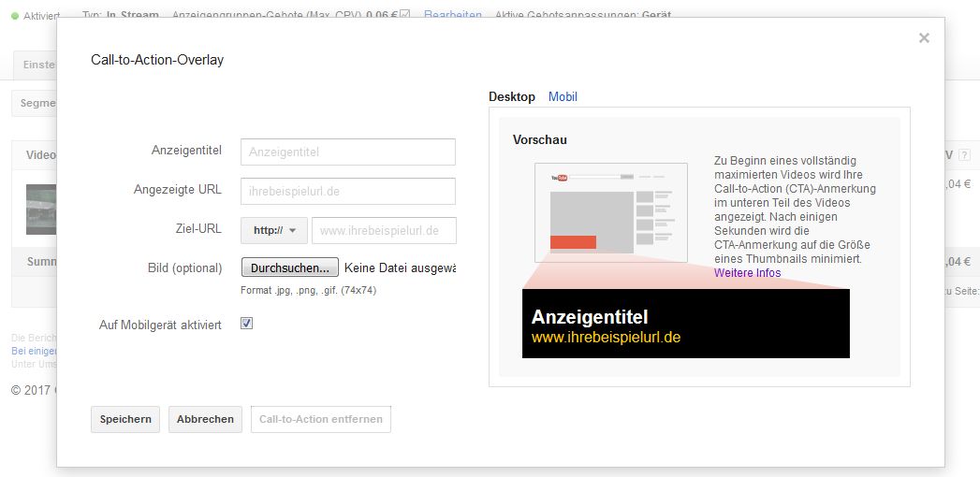Click the Bearbeiten link in the background page
The image size is (980, 477).
[452, 14]
